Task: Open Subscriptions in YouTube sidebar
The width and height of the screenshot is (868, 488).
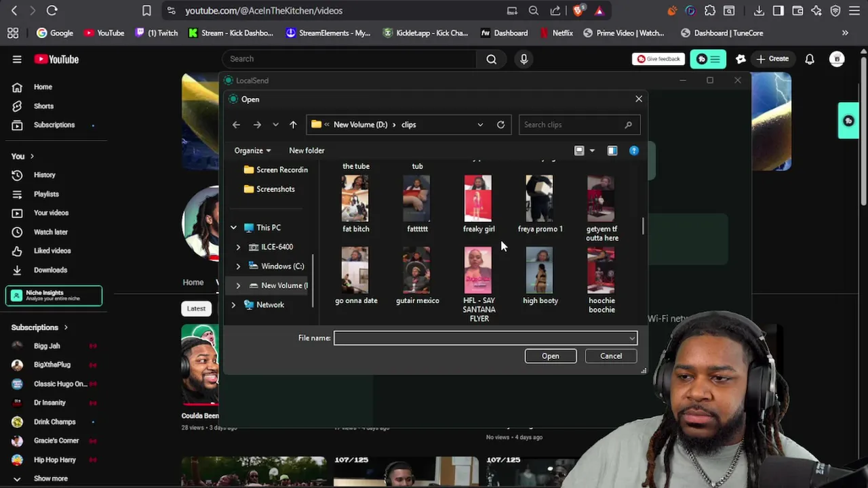Action: click(x=54, y=125)
